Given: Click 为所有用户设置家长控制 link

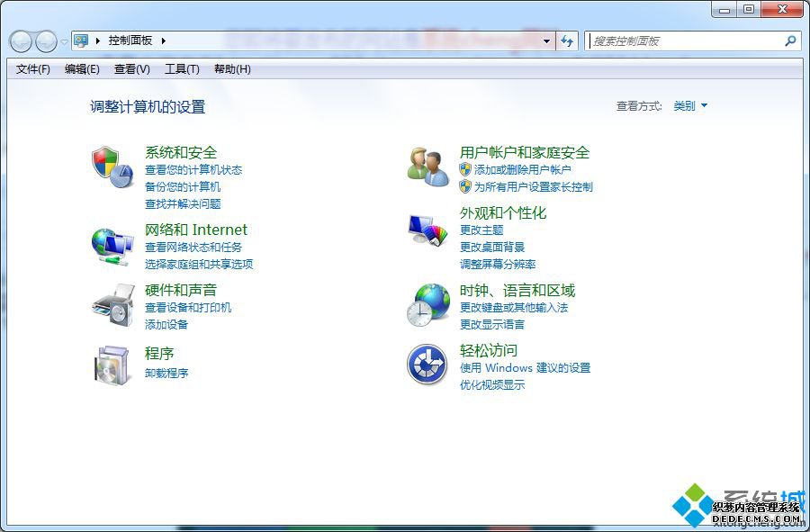Looking at the screenshot, I should click(533, 186).
